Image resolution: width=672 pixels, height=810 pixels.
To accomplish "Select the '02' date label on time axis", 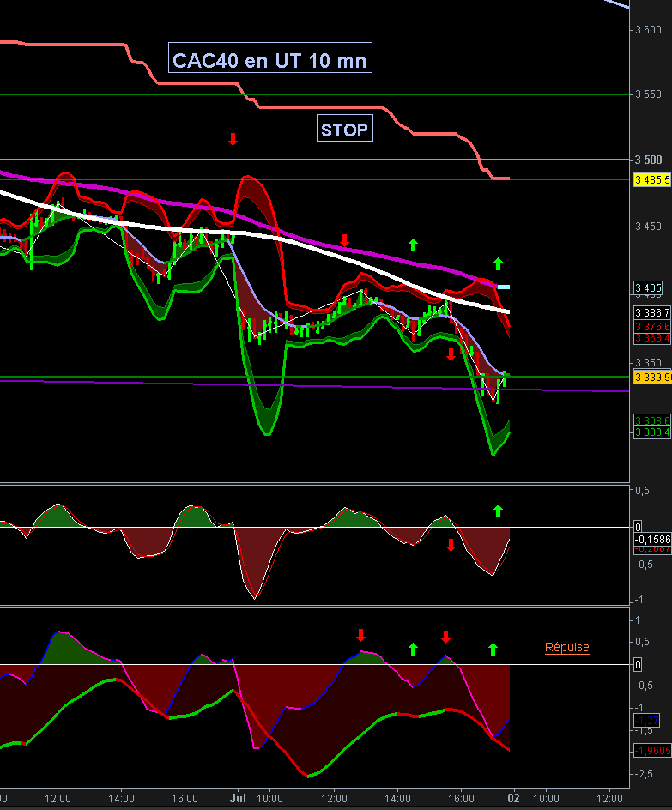I will (513, 798).
